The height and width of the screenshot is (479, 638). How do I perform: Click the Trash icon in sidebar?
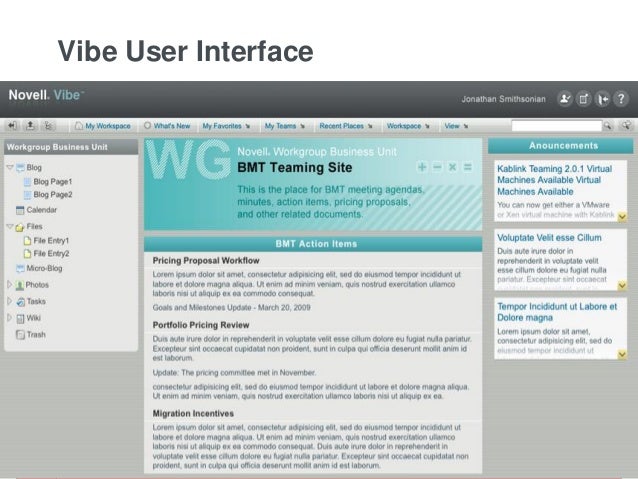[20, 335]
